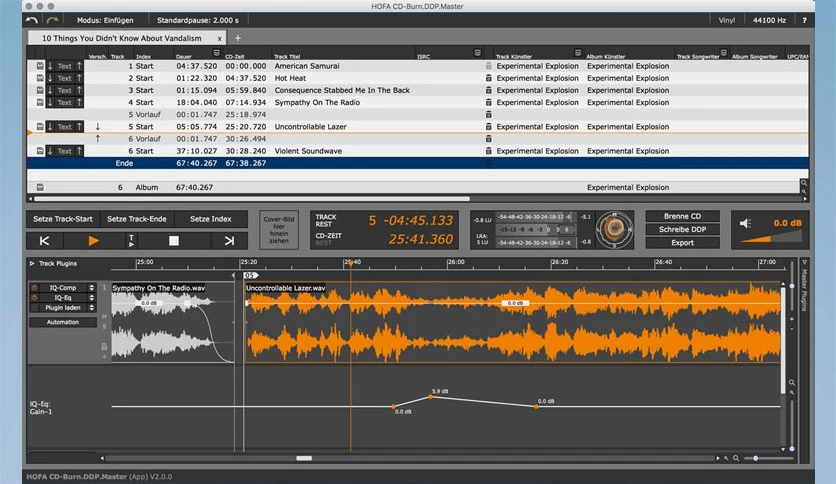Expand the Track Plugins panel triangle
Viewport: 836px width, 484px height.
coord(32,263)
